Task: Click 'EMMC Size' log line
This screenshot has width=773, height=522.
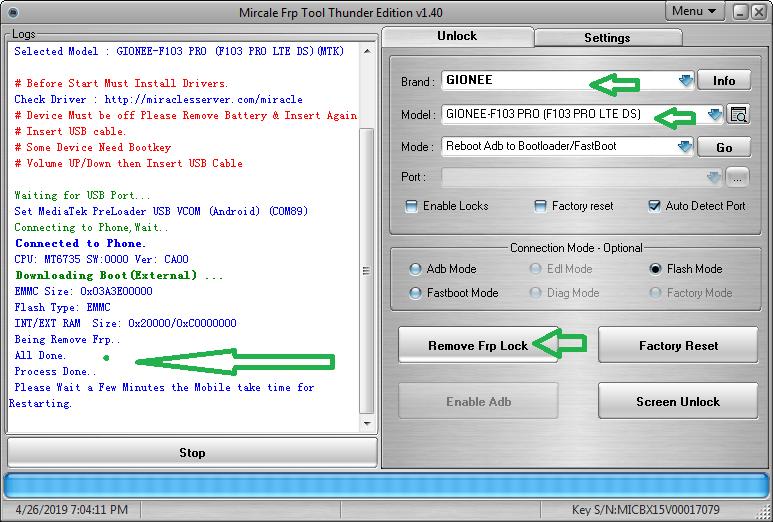Action: pyautogui.click(x=83, y=291)
